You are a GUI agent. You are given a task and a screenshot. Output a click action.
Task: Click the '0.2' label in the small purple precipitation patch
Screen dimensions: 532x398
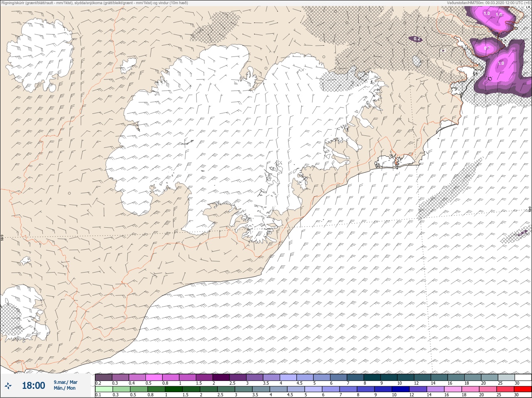(x=417, y=39)
